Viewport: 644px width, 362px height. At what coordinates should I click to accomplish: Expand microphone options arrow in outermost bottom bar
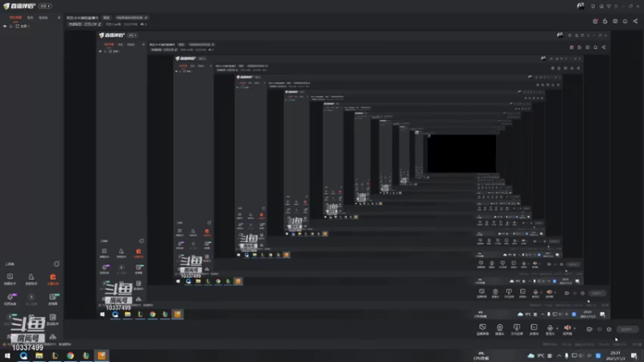click(x=557, y=328)
